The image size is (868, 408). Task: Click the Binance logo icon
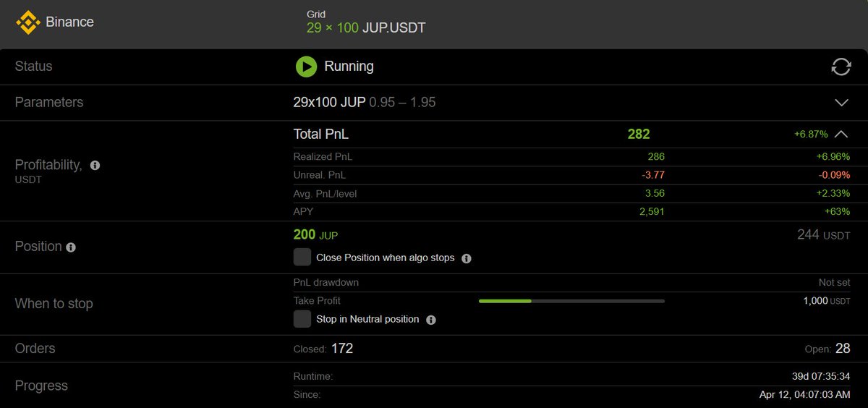[27, 22]
